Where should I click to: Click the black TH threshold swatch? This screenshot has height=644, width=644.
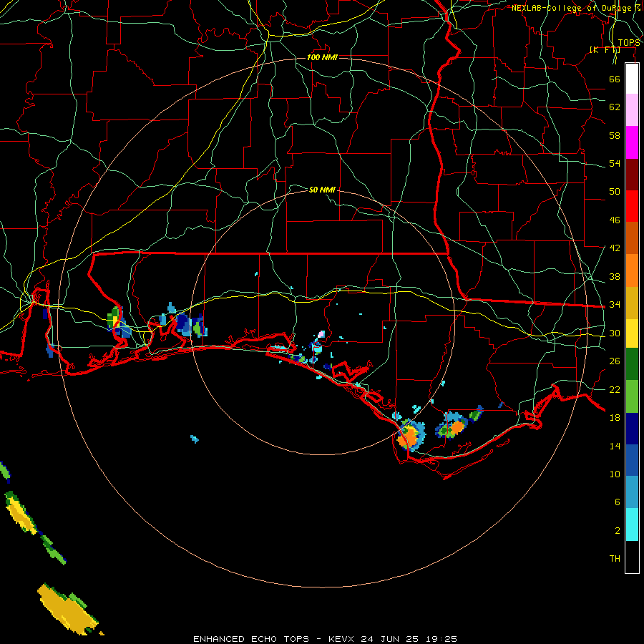click(x=632, y=557)
